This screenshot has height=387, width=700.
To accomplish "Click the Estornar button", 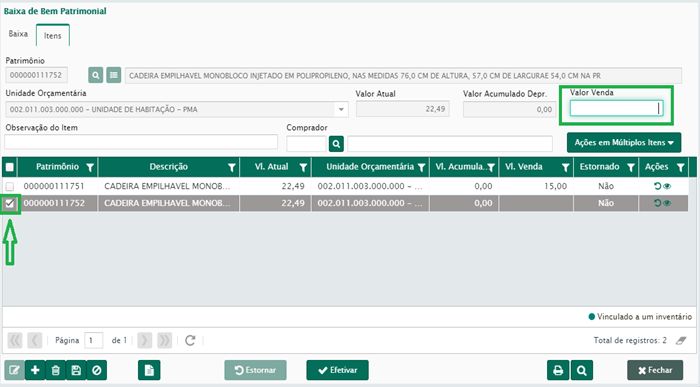I will coord(255,370).
